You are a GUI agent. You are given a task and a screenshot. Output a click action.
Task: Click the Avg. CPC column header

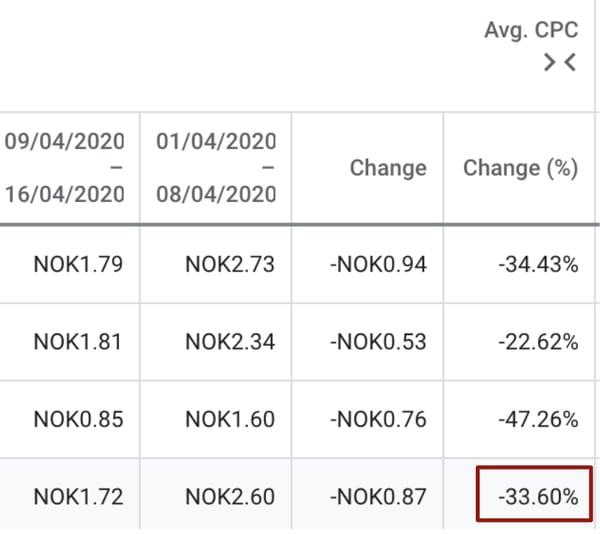click(531, 30)
